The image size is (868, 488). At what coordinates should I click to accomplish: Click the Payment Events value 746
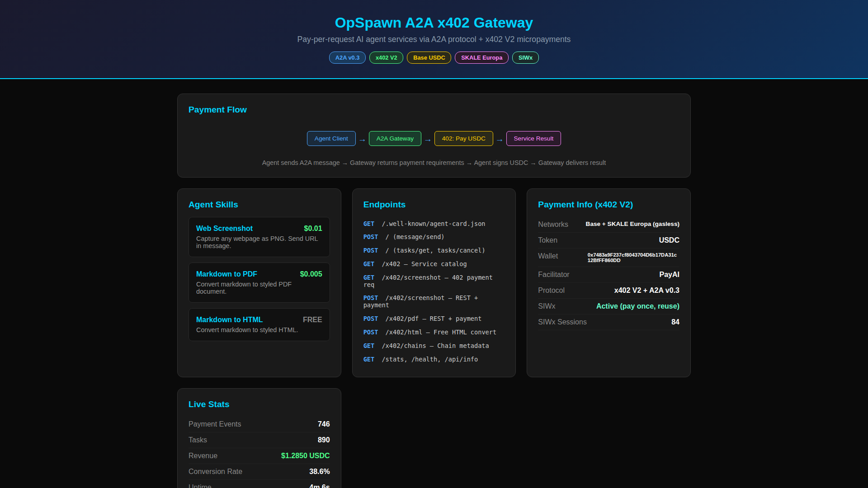coord(324,424)
